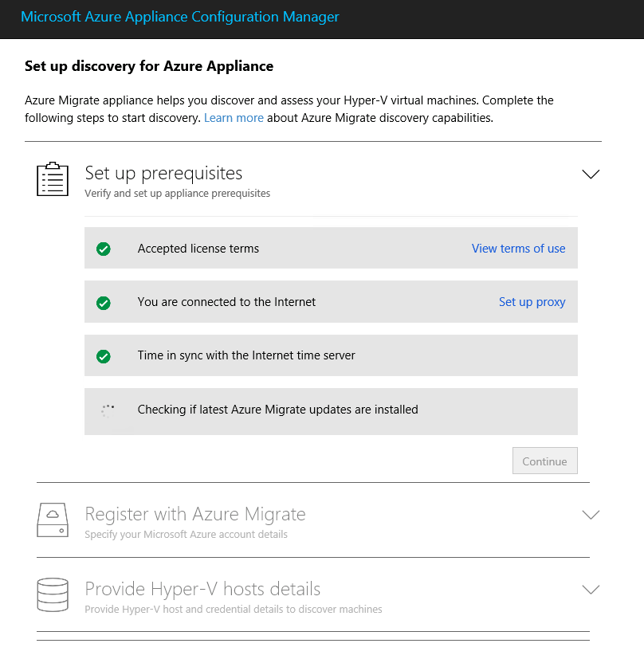
Task: Click green checkmark beside connected to the Internet
Action: pos(104,303)
